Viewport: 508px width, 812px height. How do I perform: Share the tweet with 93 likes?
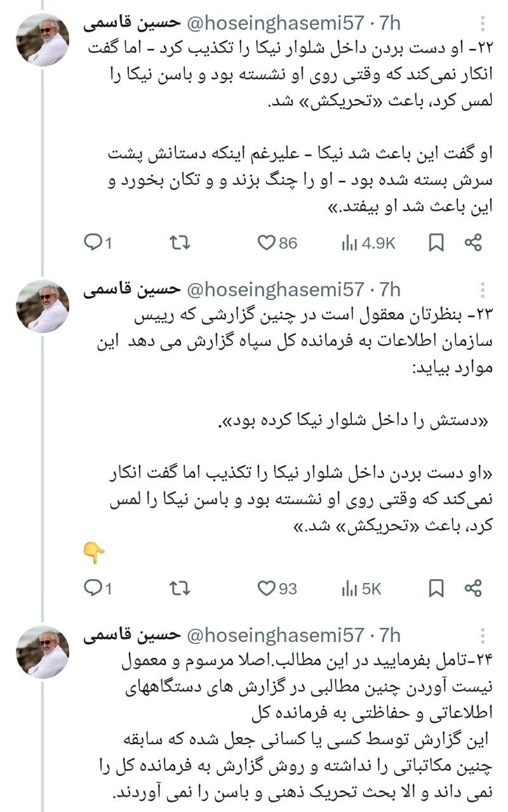tap(474, 588)
